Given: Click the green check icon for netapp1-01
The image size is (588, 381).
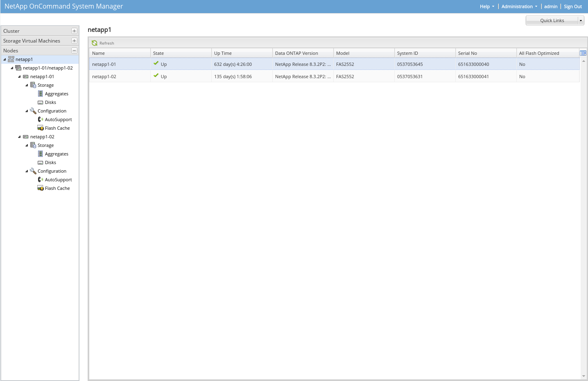Looking at the screenshot, I should pos(156,63).
